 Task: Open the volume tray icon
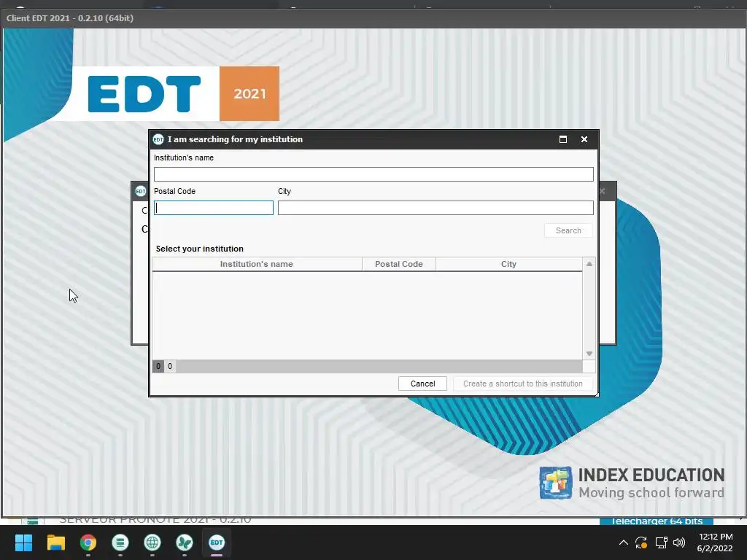pos(679,542)
